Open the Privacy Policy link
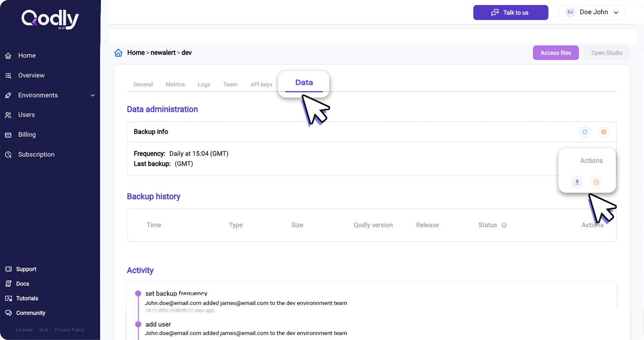644x340 pixels. point(69,330)
